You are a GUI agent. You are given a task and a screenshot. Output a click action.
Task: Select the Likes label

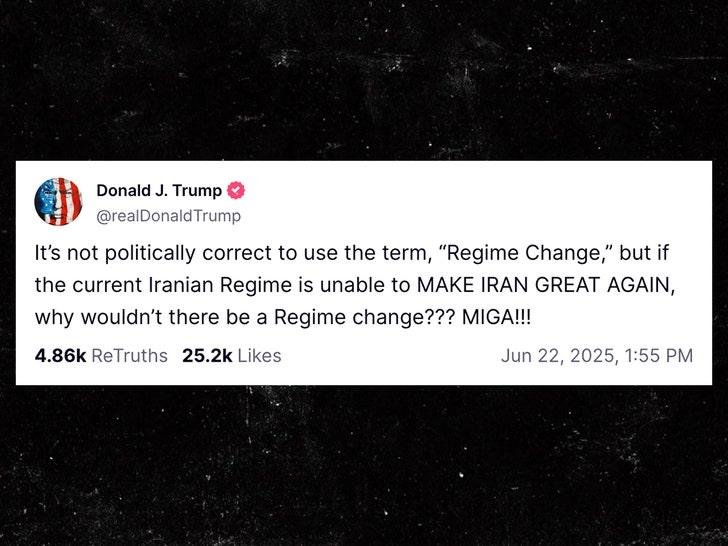258,356
